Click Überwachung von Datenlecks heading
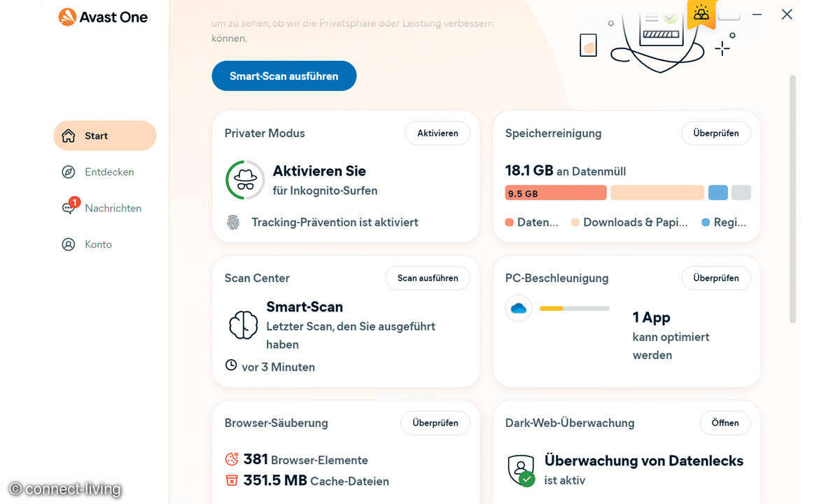The width and height of the screenshot is (840, 504). pyautogui.click(x=644, y=461)
